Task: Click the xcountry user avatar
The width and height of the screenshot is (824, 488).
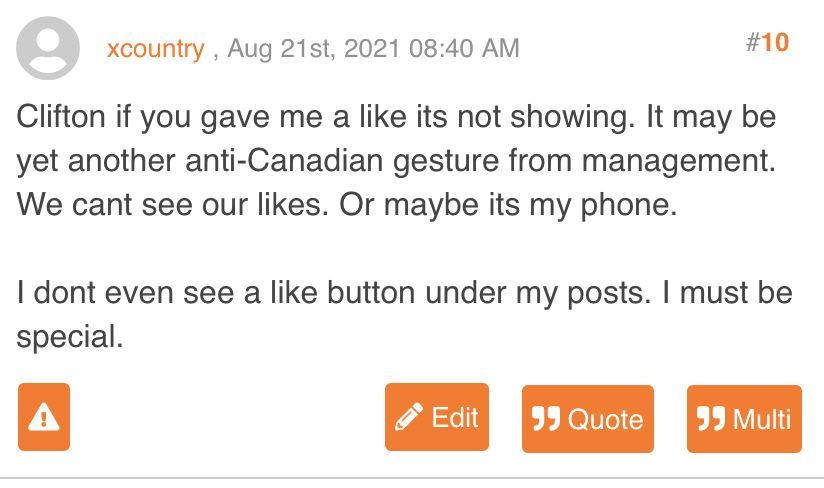Action: click(48, 48)
